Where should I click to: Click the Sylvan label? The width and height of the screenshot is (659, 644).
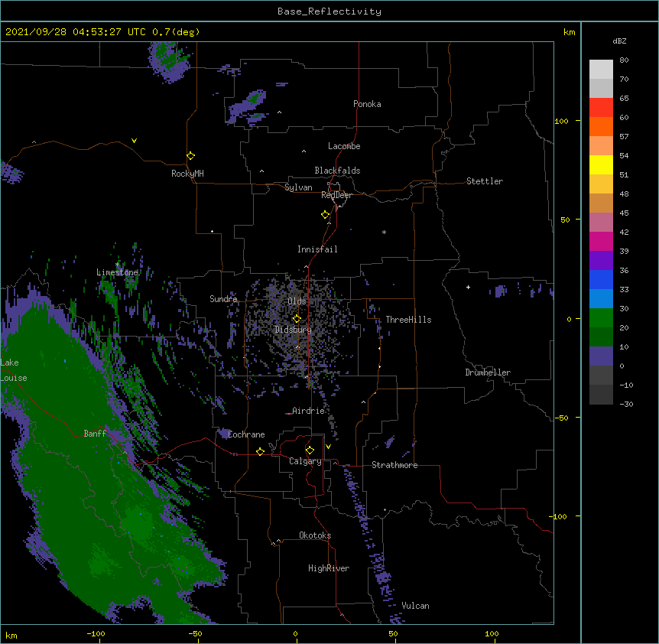(x=298, y=187)
